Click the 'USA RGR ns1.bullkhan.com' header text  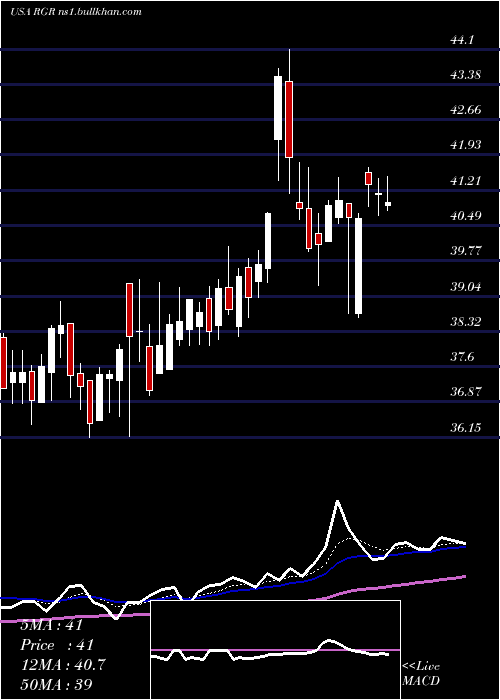tap(75, 11)
